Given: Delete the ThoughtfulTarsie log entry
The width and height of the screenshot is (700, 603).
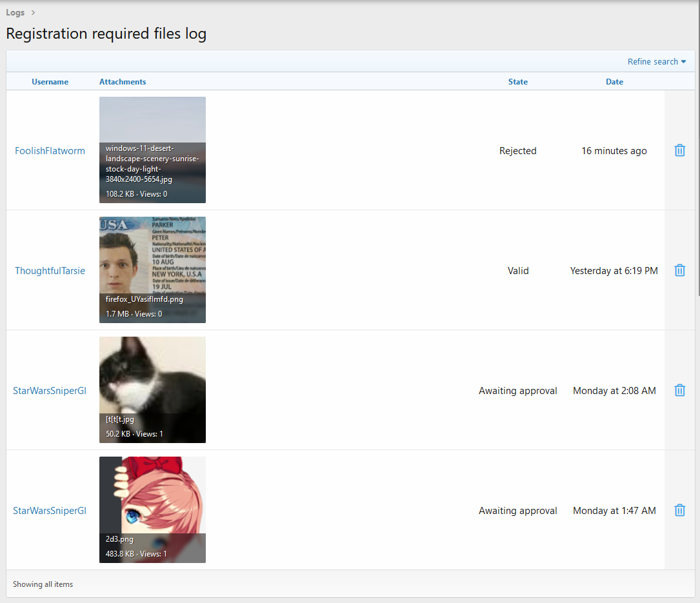Looking at the screenshot, I should coord(679,270).
